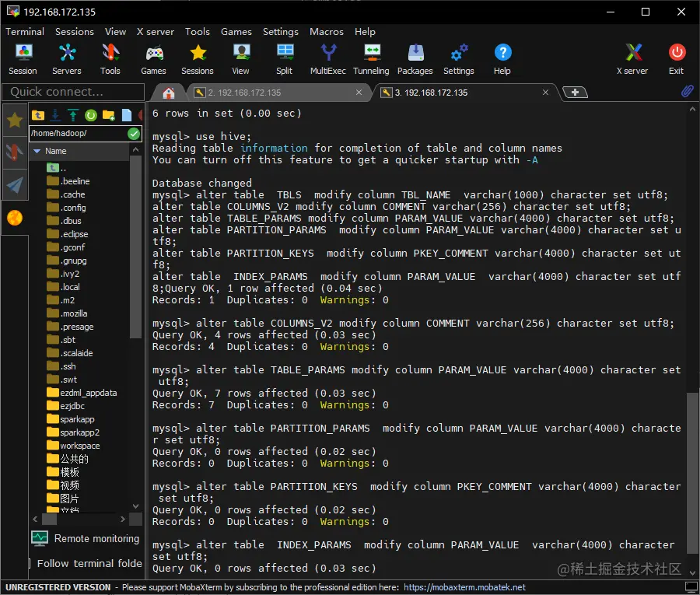This screenshot has width=700, height=595.
Task: Open the sidebar tools knife icon
Action: (15, 152)
